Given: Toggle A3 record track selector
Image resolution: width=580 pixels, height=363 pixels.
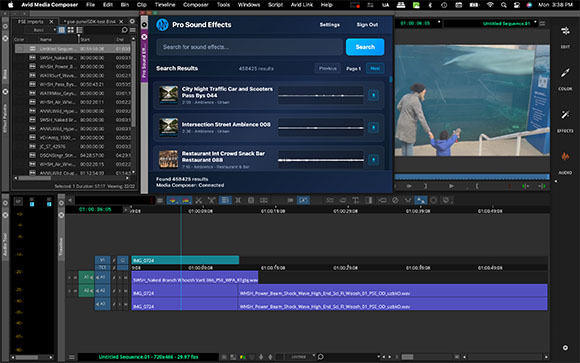Looking at the screenshot, I should (102, 304).
